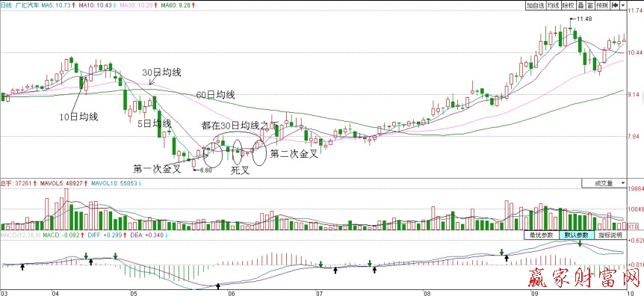644x296 pixels.
Task: Open the 成交量 indicator dropdown
Action: pos(604,183)
